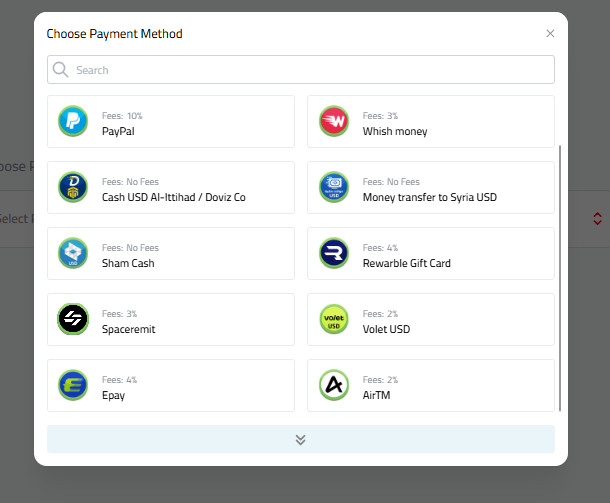Select the PayPal name label
The height and width of the screenshot is (503, 610).
coord(118,131)
